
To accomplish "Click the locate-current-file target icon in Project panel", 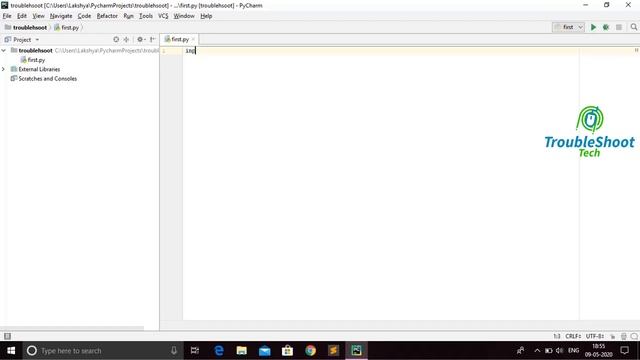I will click(116, 40).
